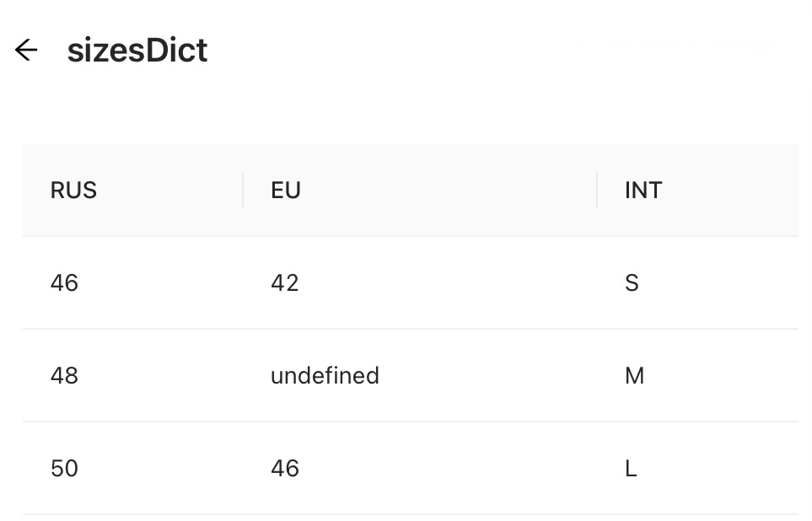The width and height of the screenshot is (812, 521).
Task: Select the RUS cell with value 50
Action: point(65,469)
